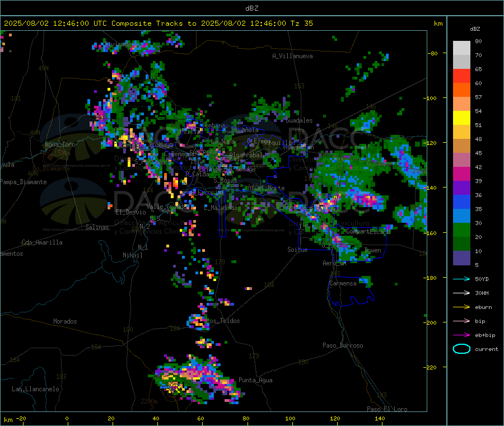Viewport: 504px width, 426px height.
Task: Click the Guadales map label
Action: (x=299, y=120)
